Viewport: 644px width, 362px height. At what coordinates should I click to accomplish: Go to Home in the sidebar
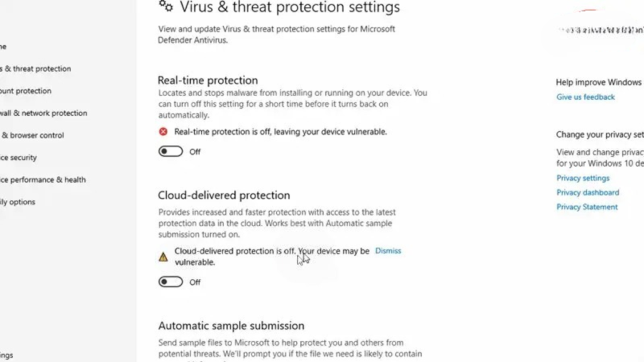pyautogui.click(x=3, y=47)
